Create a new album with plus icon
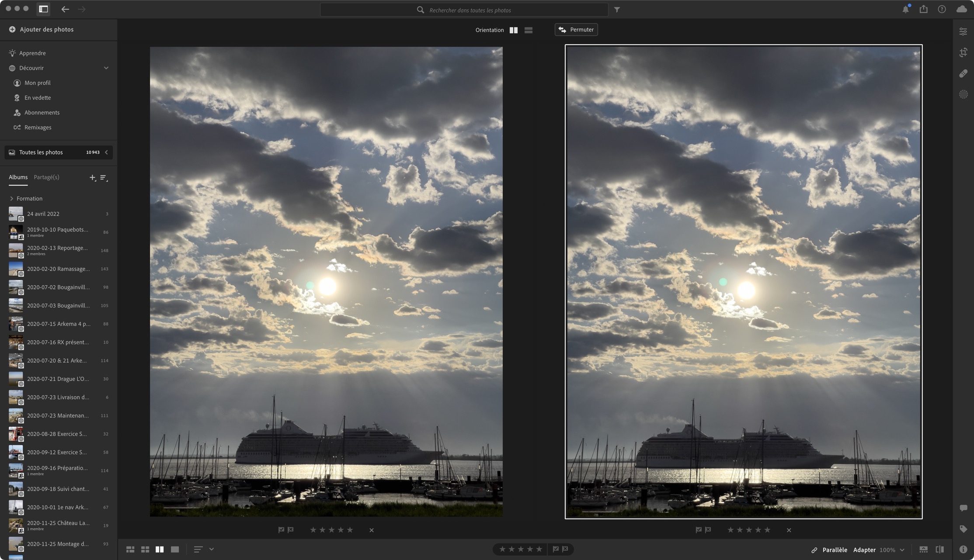The width and height of the screenshot is (974, 560). pyautogui.click(x=92, y=177)
